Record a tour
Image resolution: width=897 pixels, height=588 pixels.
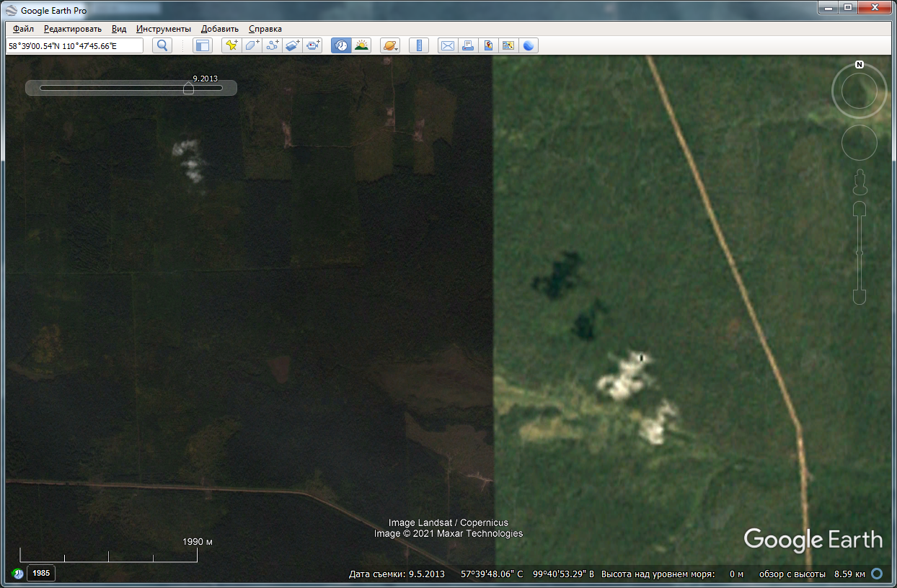(312, 45)
